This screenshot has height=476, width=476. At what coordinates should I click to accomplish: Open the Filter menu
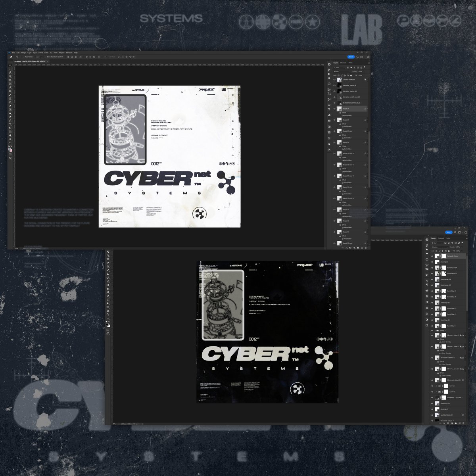tap(46, 52)
